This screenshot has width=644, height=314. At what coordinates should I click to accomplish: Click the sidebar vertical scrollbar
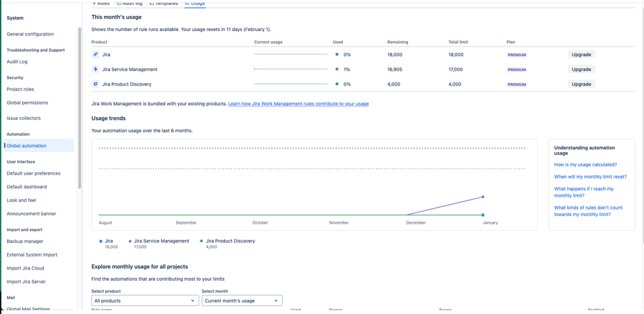(x=80, y=108)
